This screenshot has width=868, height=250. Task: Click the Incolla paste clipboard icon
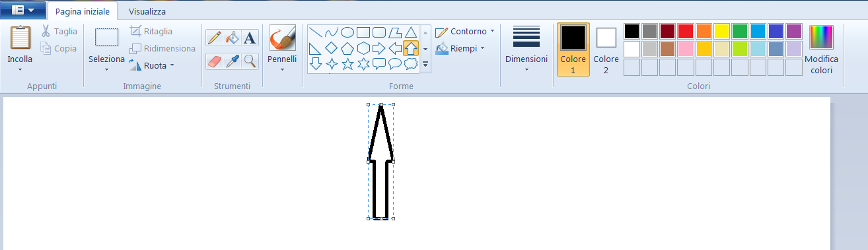point(20,38)
